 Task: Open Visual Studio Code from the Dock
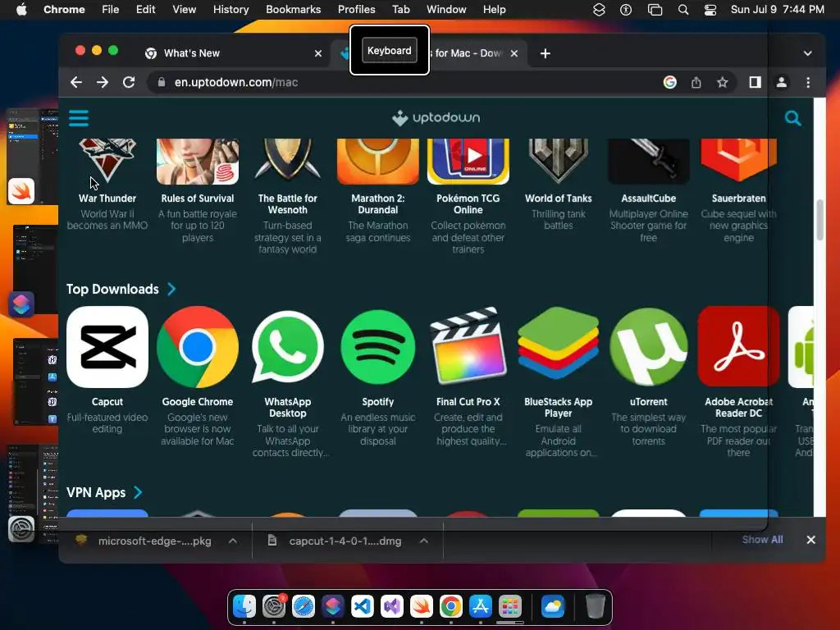tap(362, 606)
